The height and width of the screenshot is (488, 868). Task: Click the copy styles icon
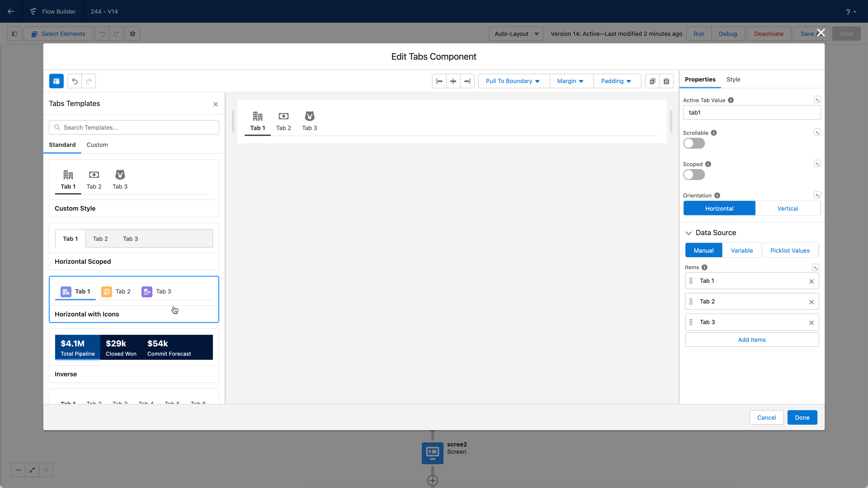coord(652,81)
